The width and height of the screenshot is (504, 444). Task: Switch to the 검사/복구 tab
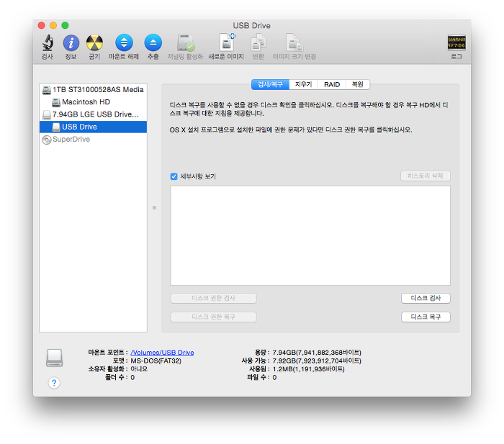point(270,84)
